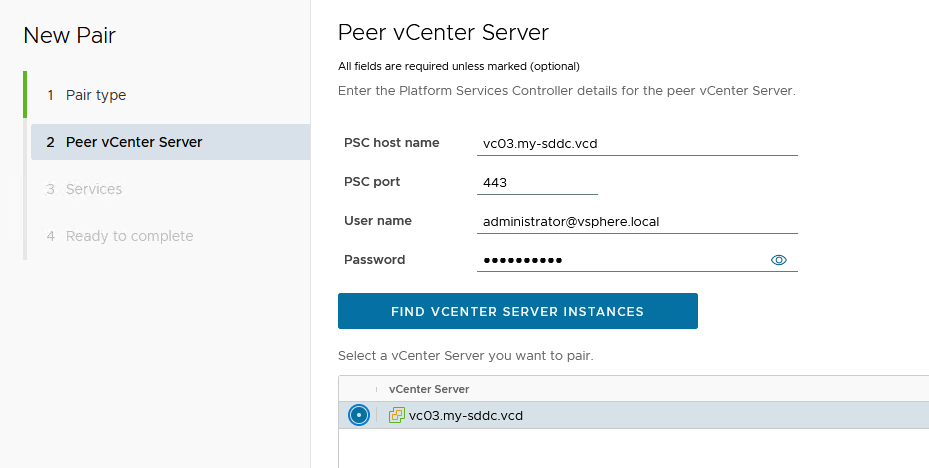
Task: Click the column divider in table header
Action: point(377,389)
